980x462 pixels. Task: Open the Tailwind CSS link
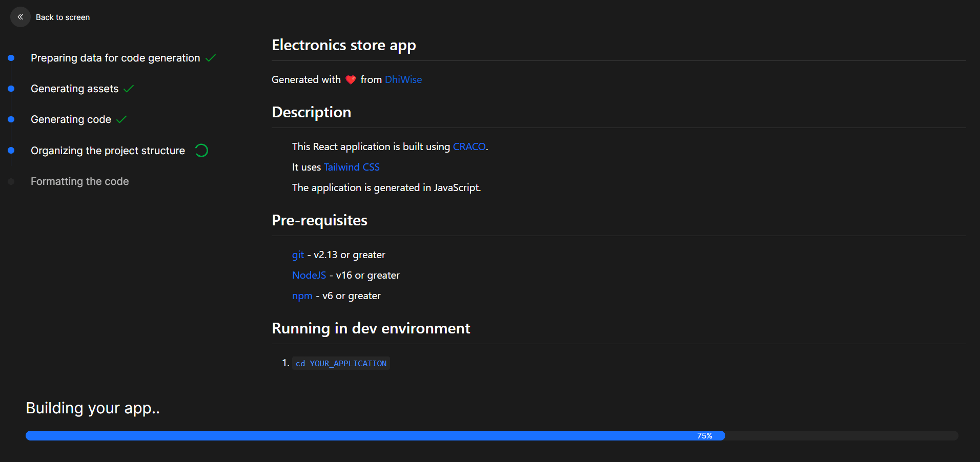coord(352,167)
